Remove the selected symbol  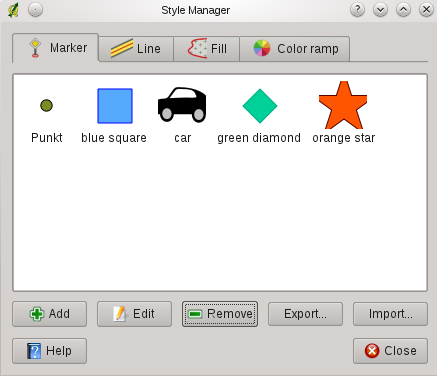click(220, 314)
